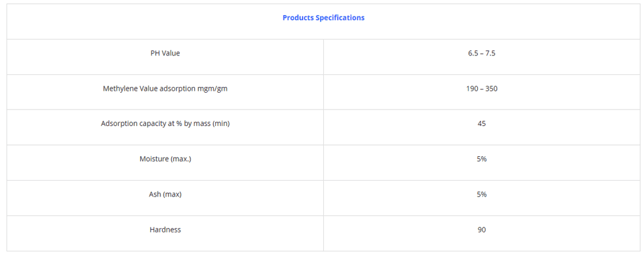644x257 pixels.
Task: Click the Adsorption capacity at % by mass label
Action: 165,124
